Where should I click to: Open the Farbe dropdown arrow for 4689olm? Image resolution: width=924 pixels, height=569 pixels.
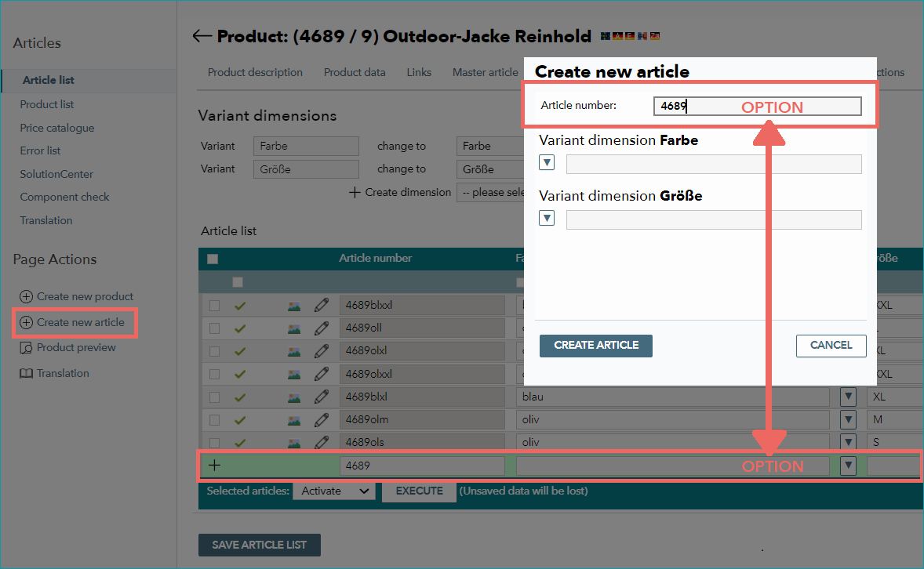click(848, 419)
